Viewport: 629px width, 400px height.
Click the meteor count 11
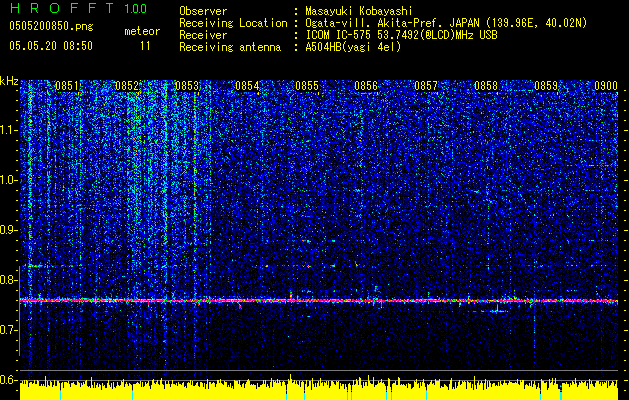145,46
